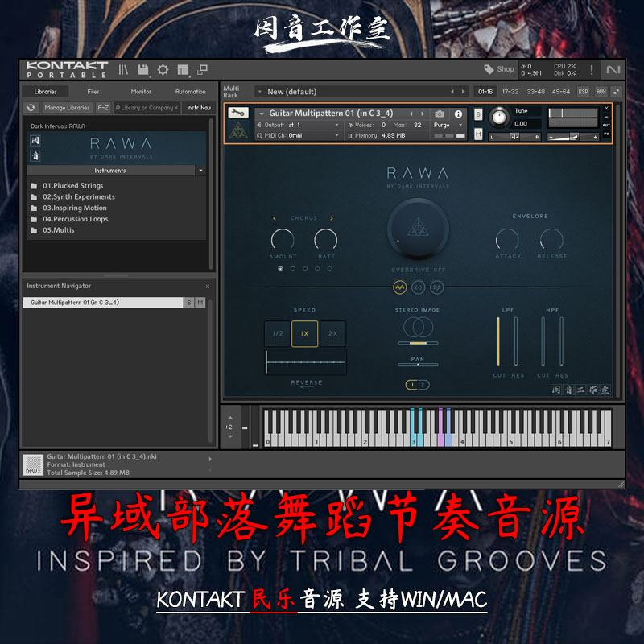This screenshot has height=644, width=644.
Task: Select the second chorus preset radio dot
Action: coord(293,269)
